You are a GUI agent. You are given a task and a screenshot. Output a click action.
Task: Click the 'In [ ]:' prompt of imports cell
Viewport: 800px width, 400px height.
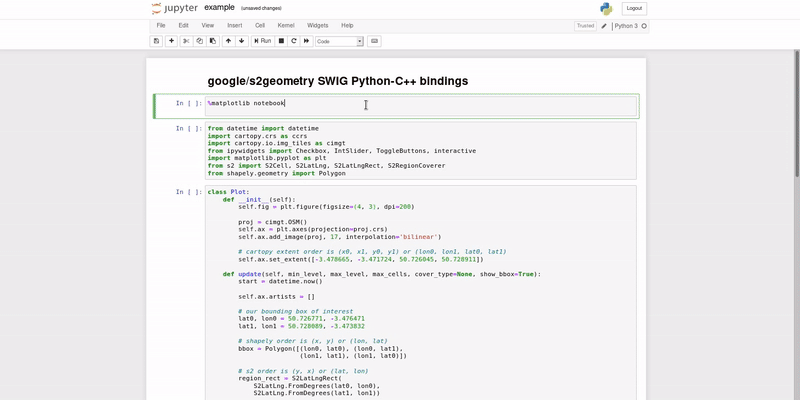click(x=189, y=129)
